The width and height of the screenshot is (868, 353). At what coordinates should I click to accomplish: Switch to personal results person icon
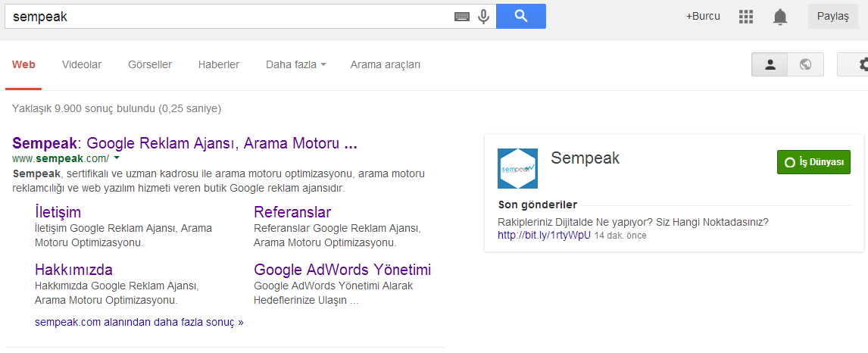click(x=770, y=65)
